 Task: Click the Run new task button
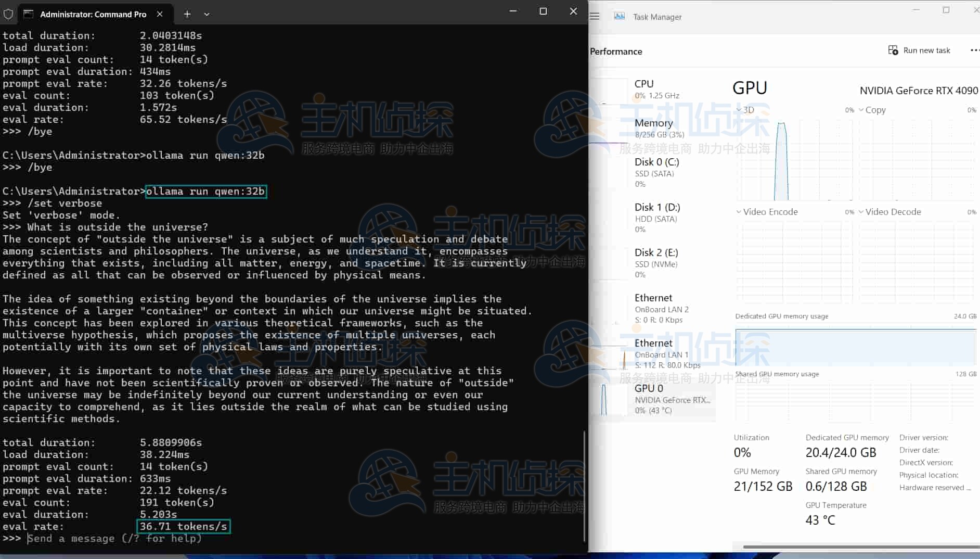(919, 50)
